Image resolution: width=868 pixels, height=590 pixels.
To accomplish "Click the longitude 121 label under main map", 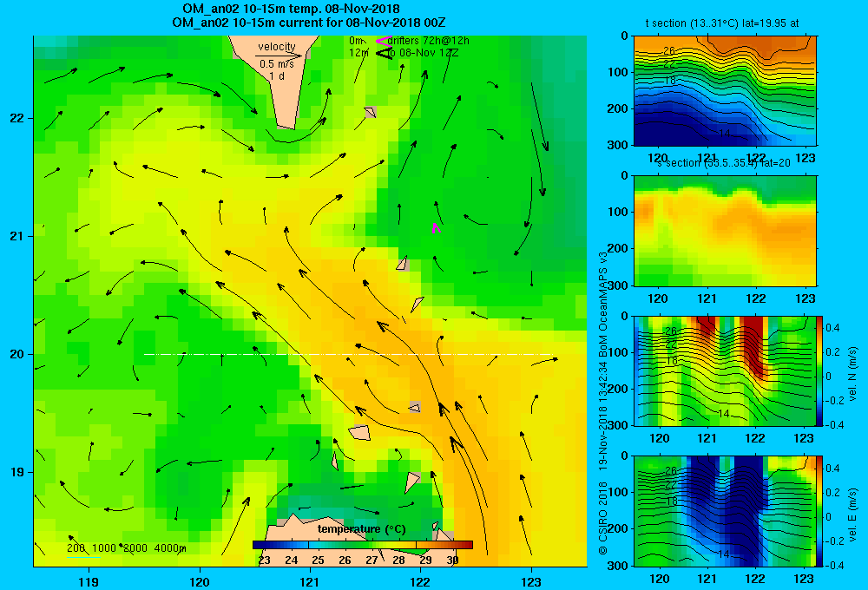I will (x=310, y=581).
